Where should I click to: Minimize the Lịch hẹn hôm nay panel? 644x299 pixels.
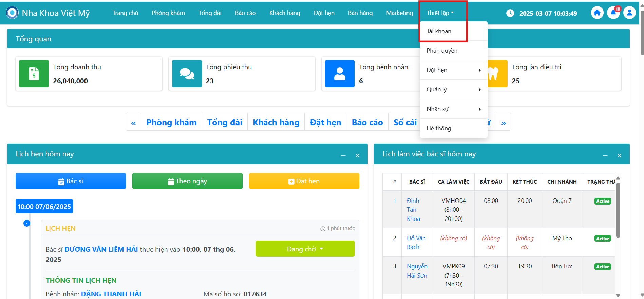pos(343,156)
